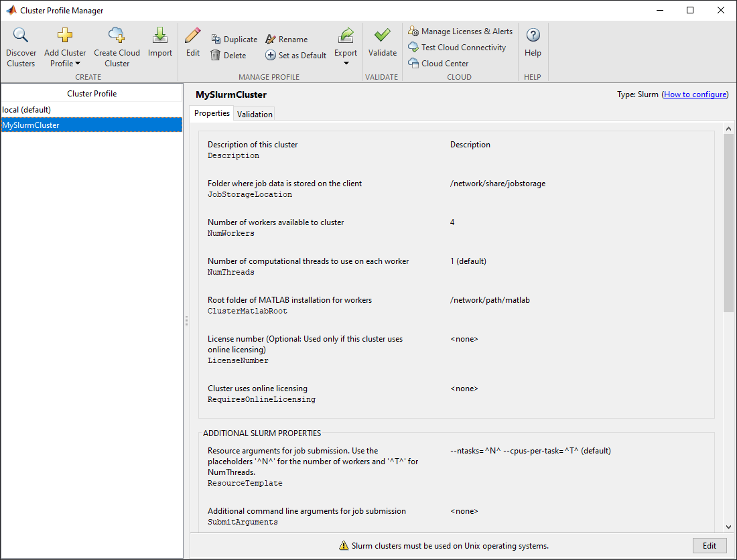Switch to the Validation tab
Image resolution: width=737 pixels, height=560 pixels.
255,114
